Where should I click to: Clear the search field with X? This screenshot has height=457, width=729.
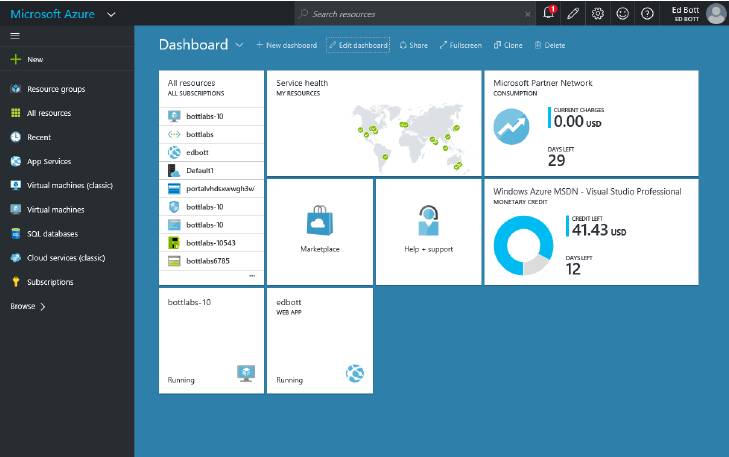click(527, 14)
